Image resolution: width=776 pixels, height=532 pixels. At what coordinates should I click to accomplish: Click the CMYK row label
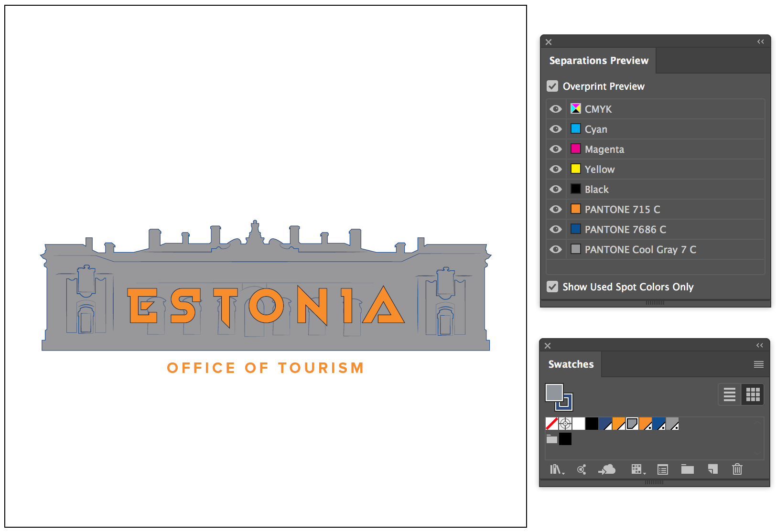pos(598,109)
